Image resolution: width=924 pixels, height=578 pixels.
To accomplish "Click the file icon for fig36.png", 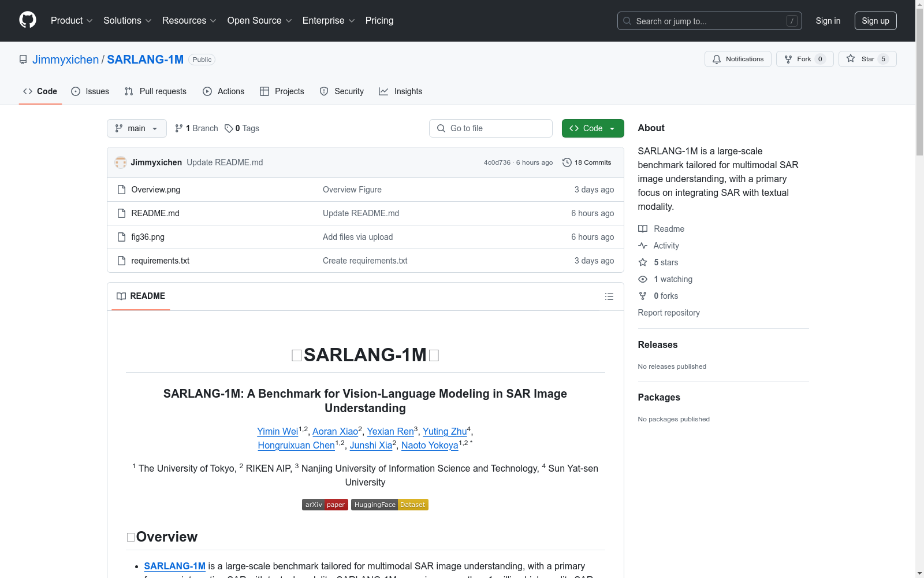I will pos(121,237).
